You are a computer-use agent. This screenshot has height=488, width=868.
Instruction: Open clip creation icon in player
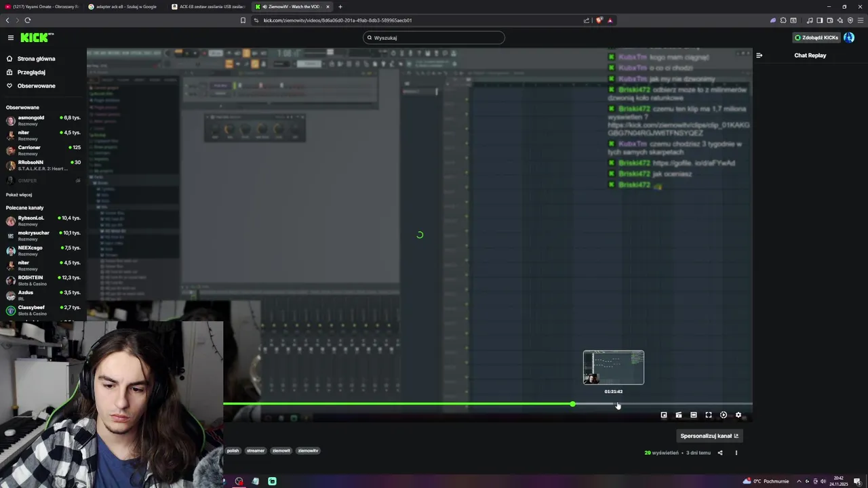[679, 415]
